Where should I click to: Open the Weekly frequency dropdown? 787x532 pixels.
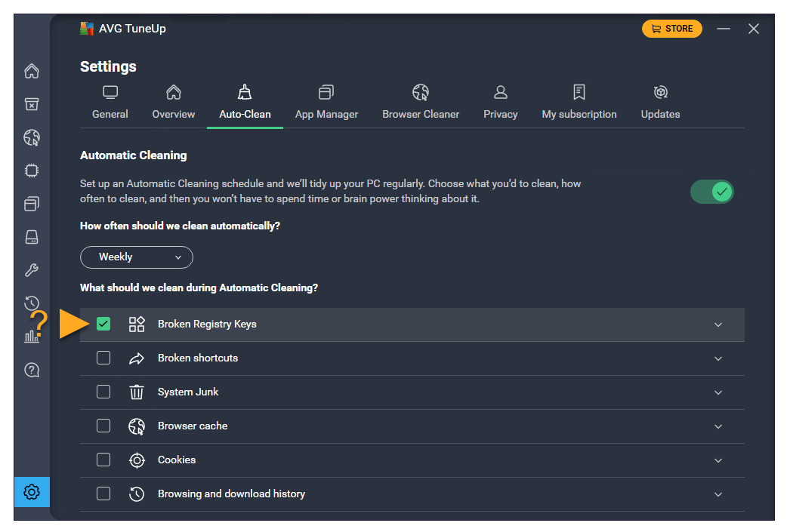pos(137,257)
